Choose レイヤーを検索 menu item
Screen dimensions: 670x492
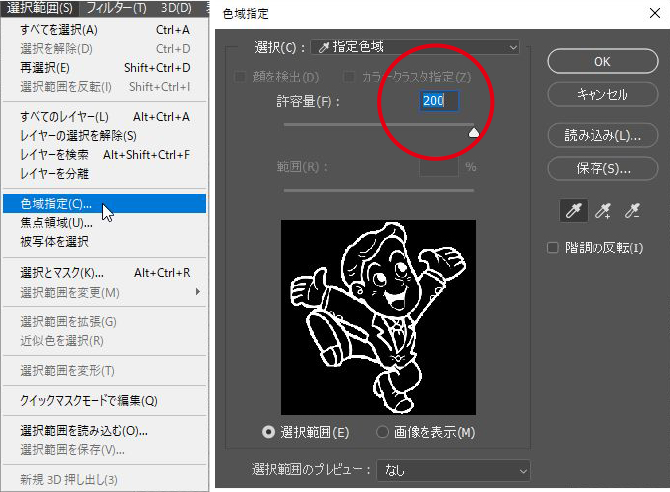105,155
